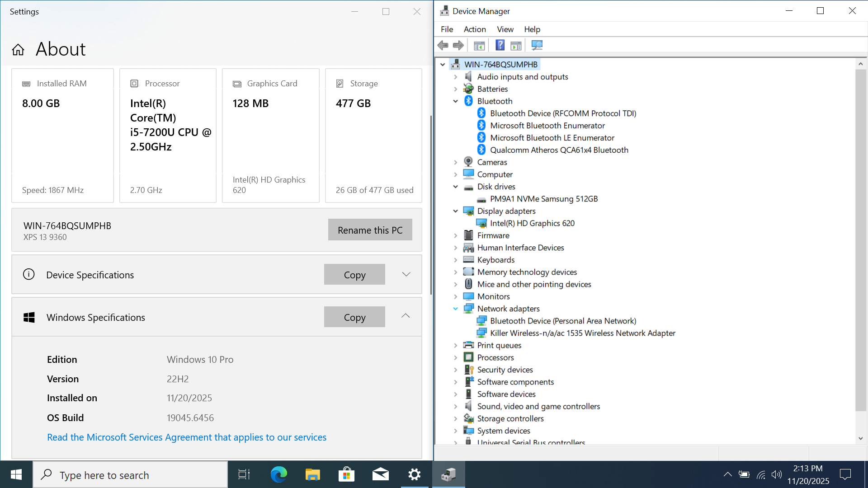Collapse the Windows Specifications section

tap(406, 316)
